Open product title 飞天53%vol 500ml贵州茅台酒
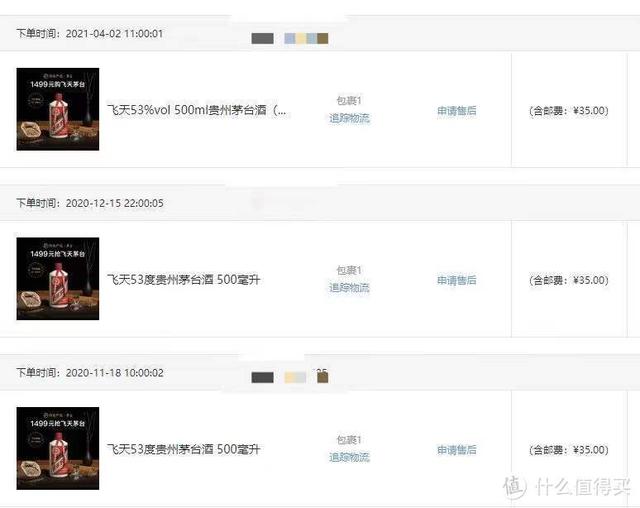 pyautogui.click(x=197, y=110)
